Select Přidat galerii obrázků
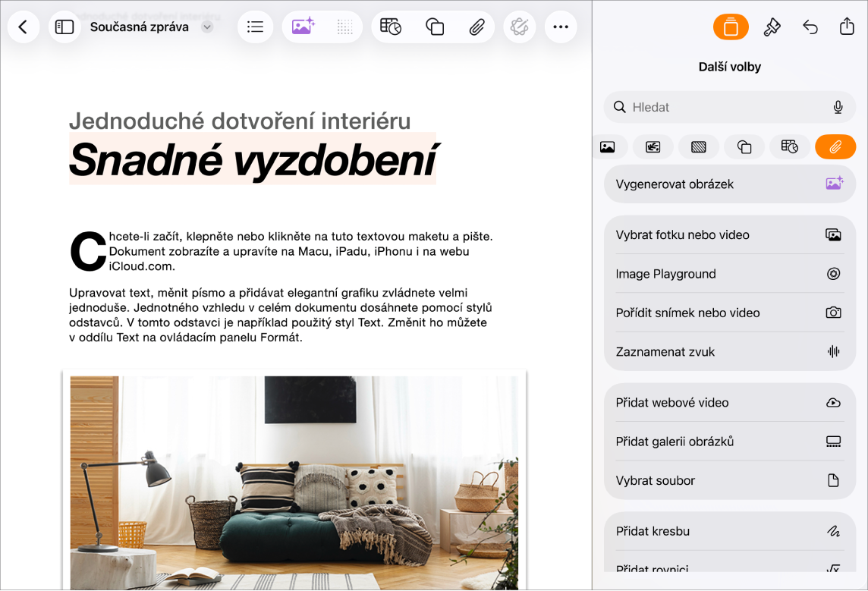This screenshot has height=591, width=868. (x=730, y=442)
